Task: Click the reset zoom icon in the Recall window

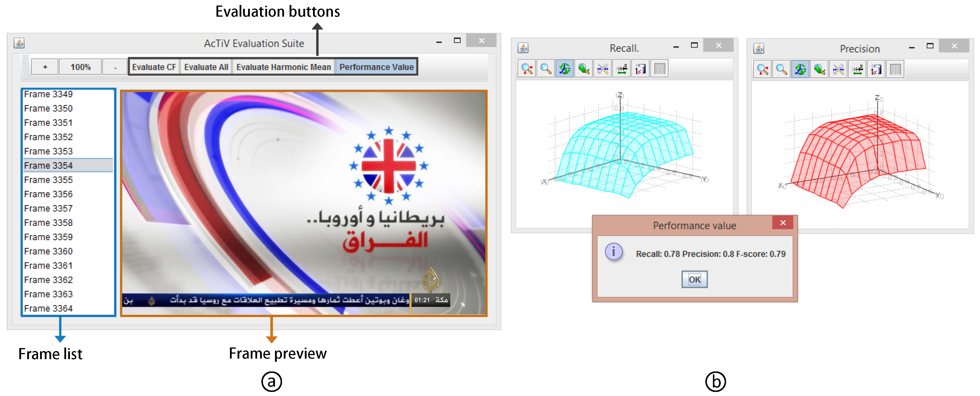Action: pos(584,69)
